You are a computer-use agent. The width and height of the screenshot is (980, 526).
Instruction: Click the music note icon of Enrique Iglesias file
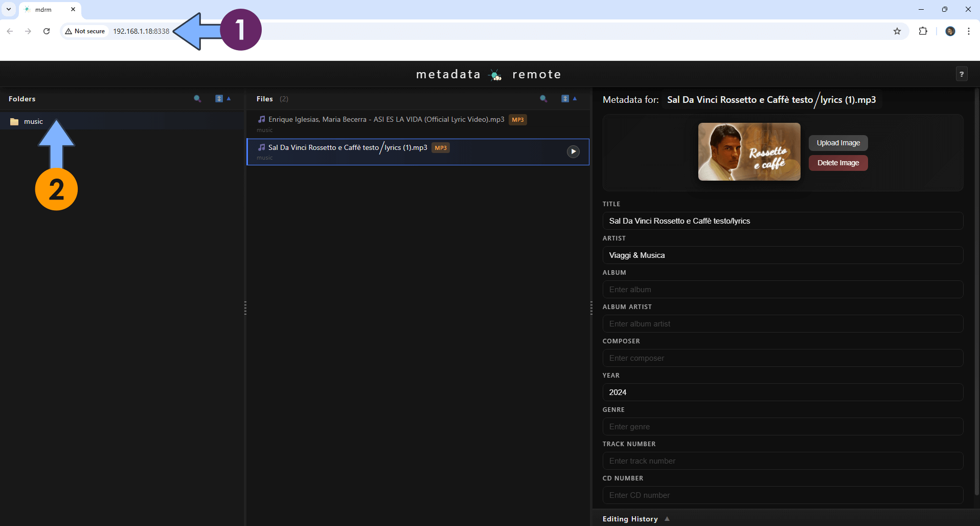point(262,119)
